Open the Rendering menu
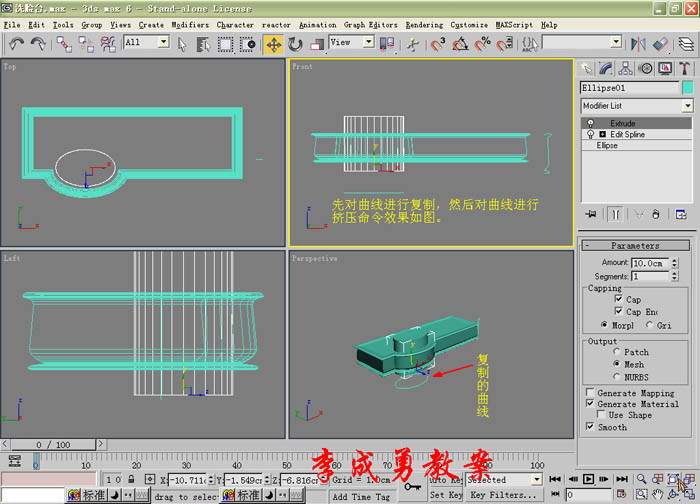 pyautogui.click(x=424, y=25)
